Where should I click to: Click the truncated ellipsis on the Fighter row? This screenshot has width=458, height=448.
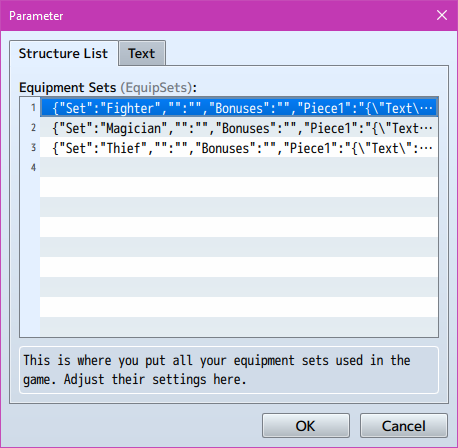click(426, 108)
